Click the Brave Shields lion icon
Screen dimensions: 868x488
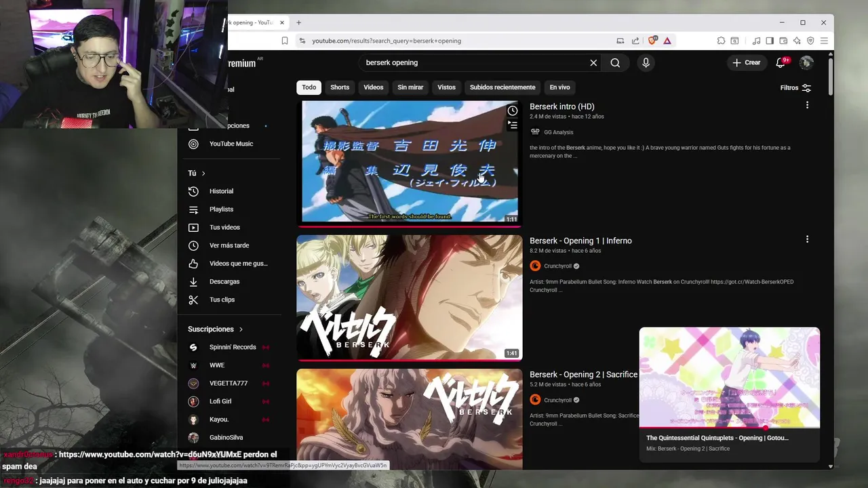pos(652,41)
